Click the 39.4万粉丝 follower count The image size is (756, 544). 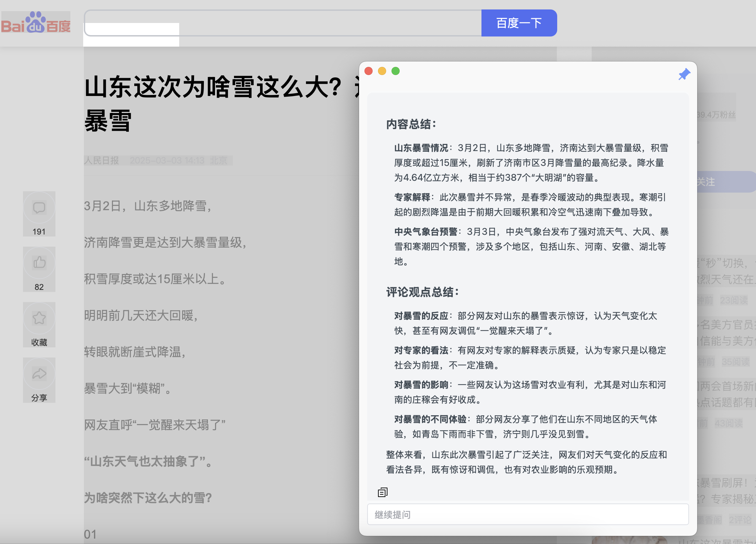pyautogui.click(x=716, y=115)
